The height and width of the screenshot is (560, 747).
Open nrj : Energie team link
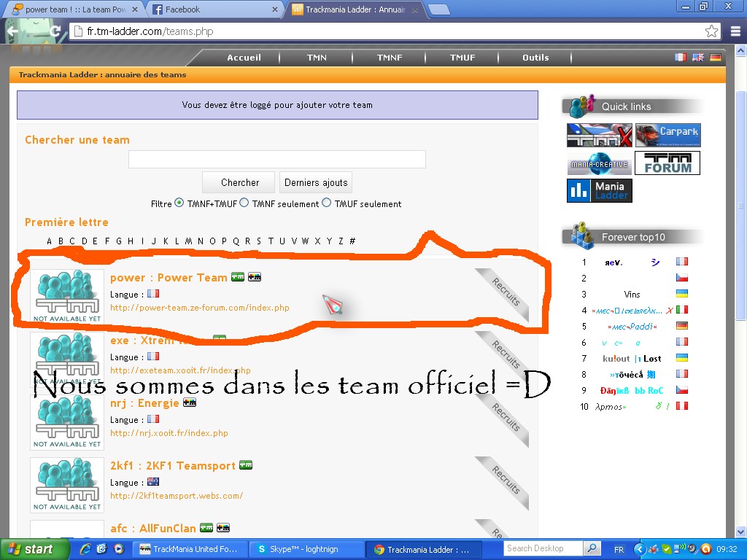pyautogui.click(x=144, y=402)
